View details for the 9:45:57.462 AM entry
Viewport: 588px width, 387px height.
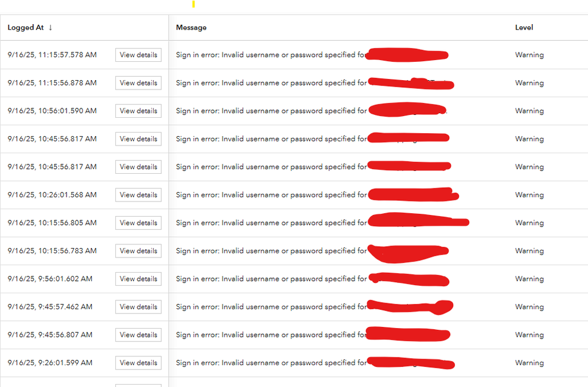point(138,307)
